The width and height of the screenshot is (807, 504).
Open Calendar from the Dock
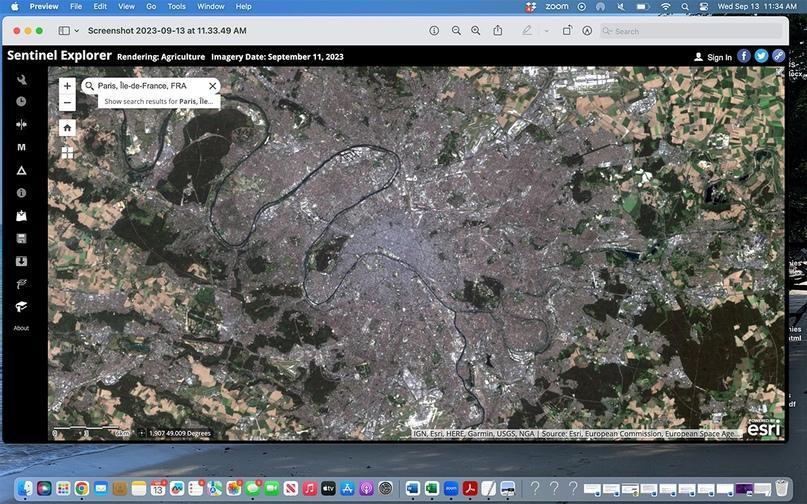point(157,488)
